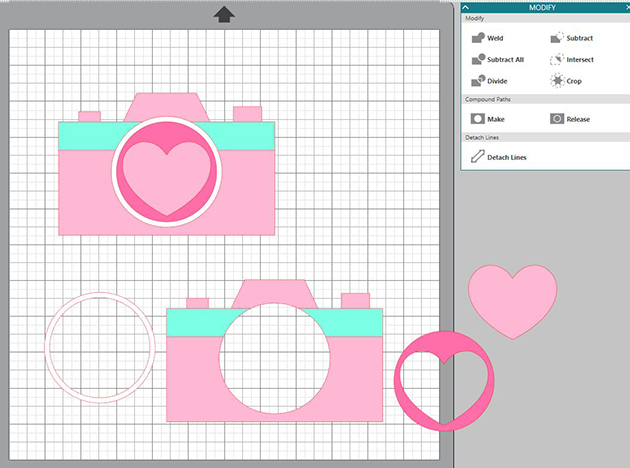
Task: Click the Subtract All text label
Action: coord(505,59)
